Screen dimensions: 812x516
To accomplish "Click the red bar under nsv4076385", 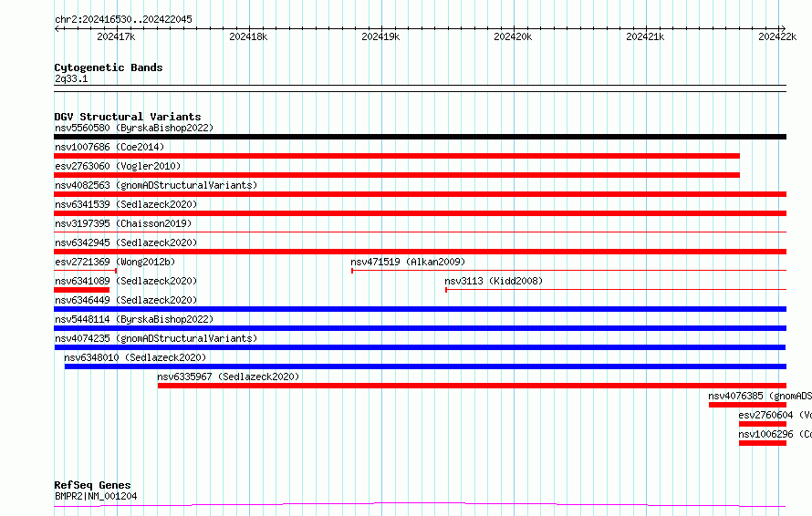I will [x=748, y=405].
